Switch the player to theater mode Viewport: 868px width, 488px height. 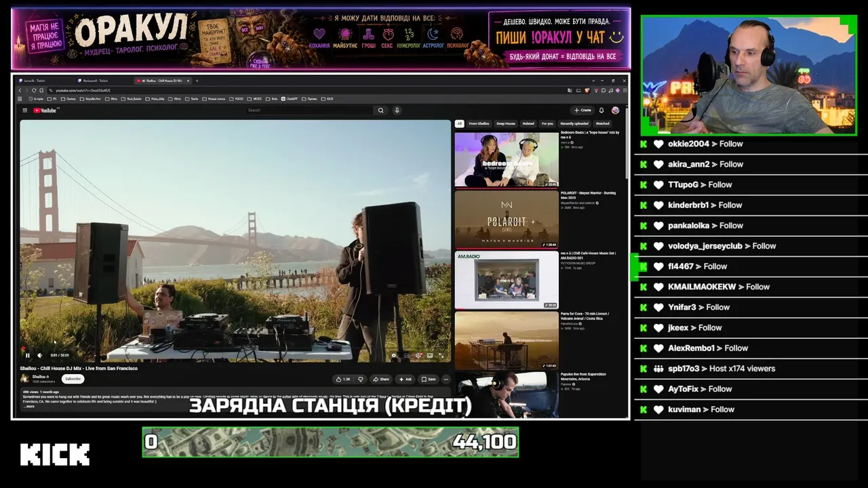(x=430, y=355)
